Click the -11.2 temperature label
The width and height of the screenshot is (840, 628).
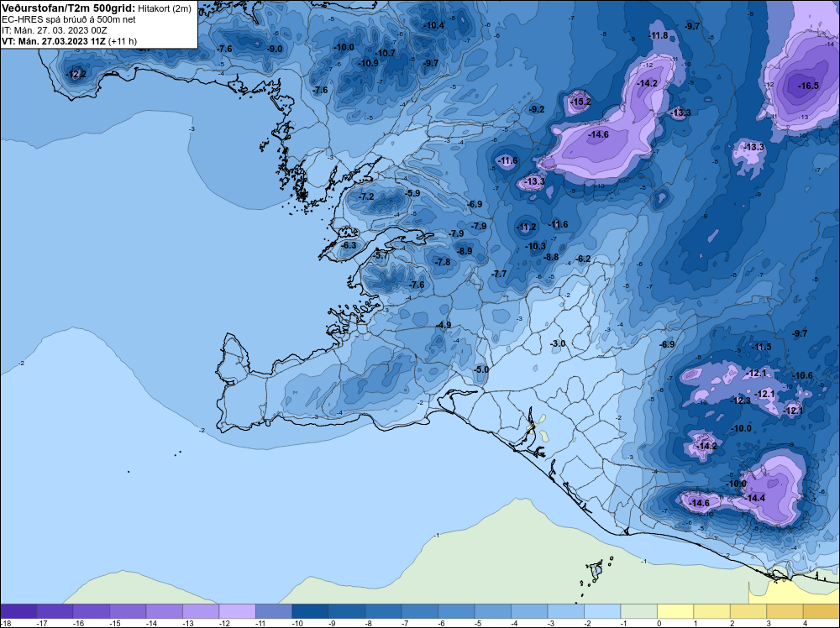pos(527,228)
